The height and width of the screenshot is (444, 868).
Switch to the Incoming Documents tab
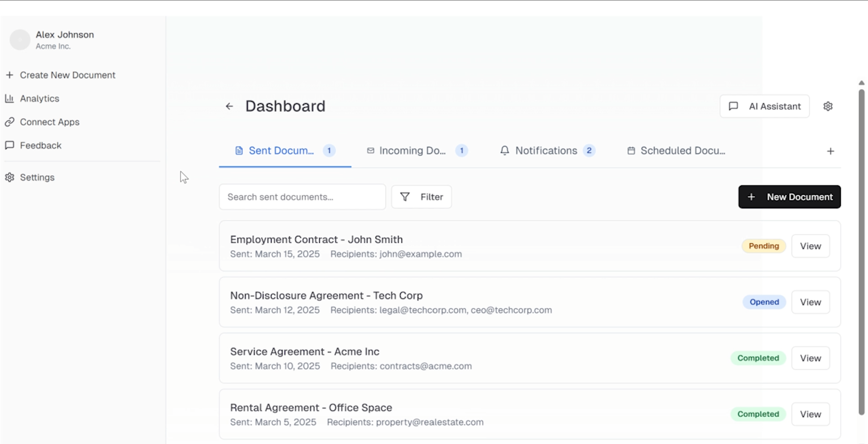pyautogui.click(x=412, y=151)
